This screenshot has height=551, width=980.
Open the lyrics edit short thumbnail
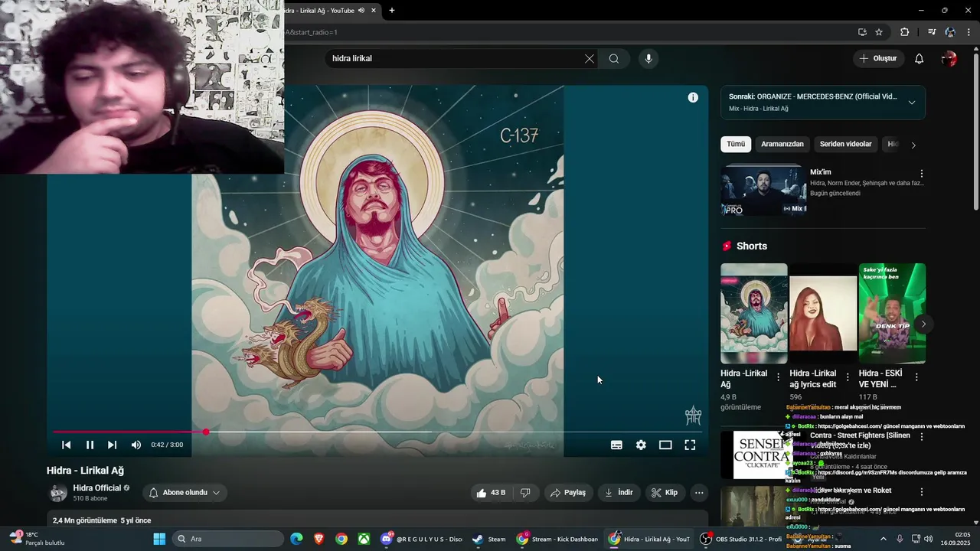(x=823, y=314)
